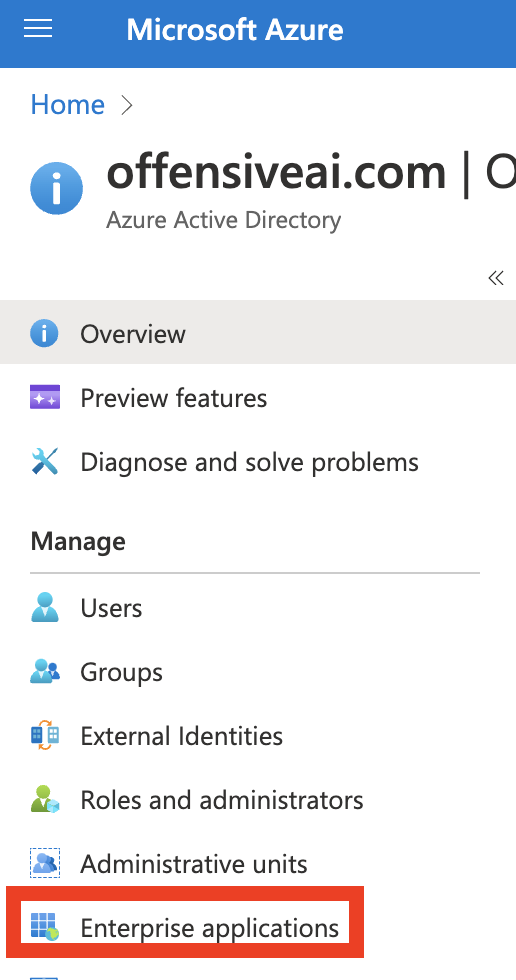
Task: Click the Azure Active Directory subtitle
Action: tap(224, 220)
